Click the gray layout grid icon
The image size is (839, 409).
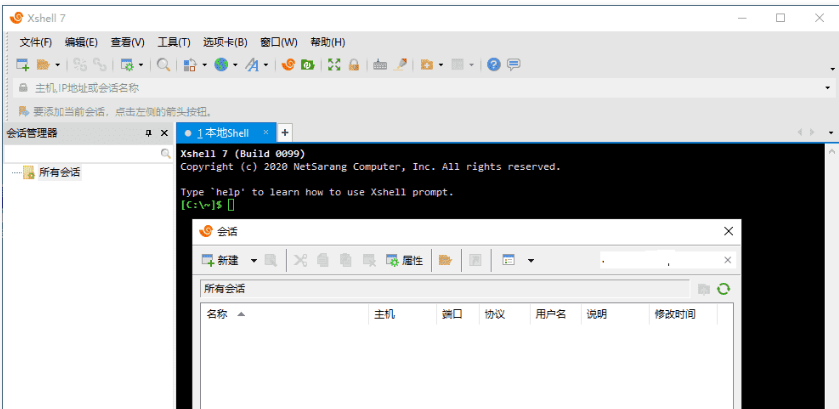[x=457, y=65]
